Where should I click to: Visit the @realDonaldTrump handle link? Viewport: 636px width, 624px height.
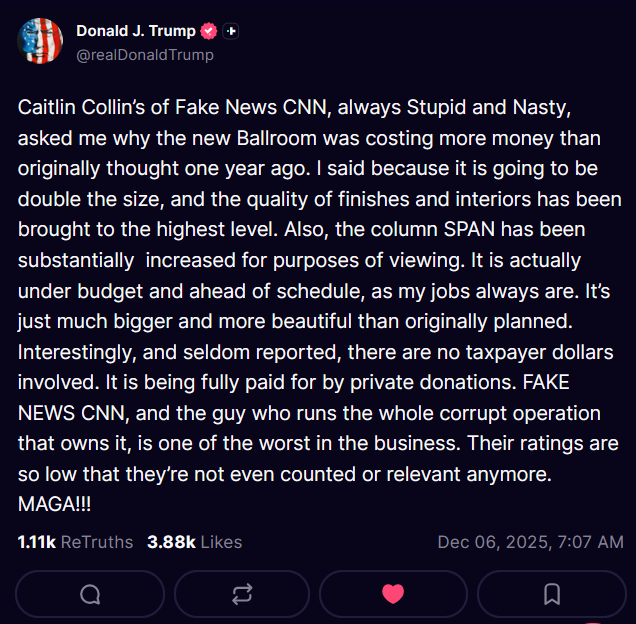[145, 55]
